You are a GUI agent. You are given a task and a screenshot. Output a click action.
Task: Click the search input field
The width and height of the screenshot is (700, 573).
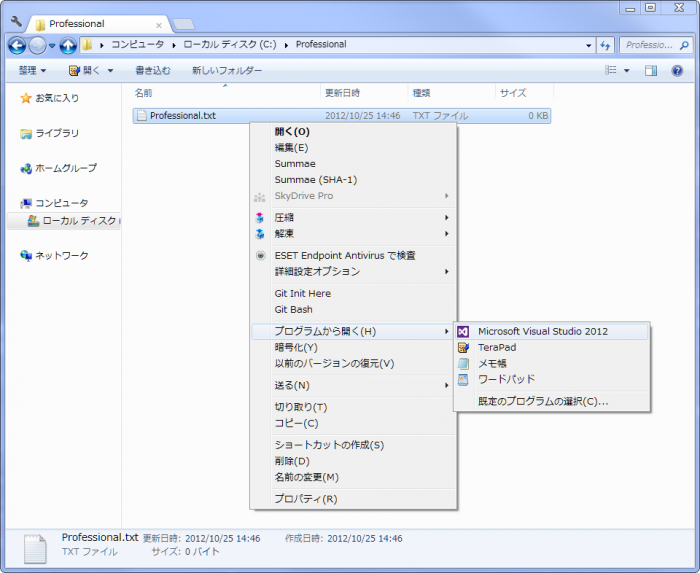click(x=650, y=45)
